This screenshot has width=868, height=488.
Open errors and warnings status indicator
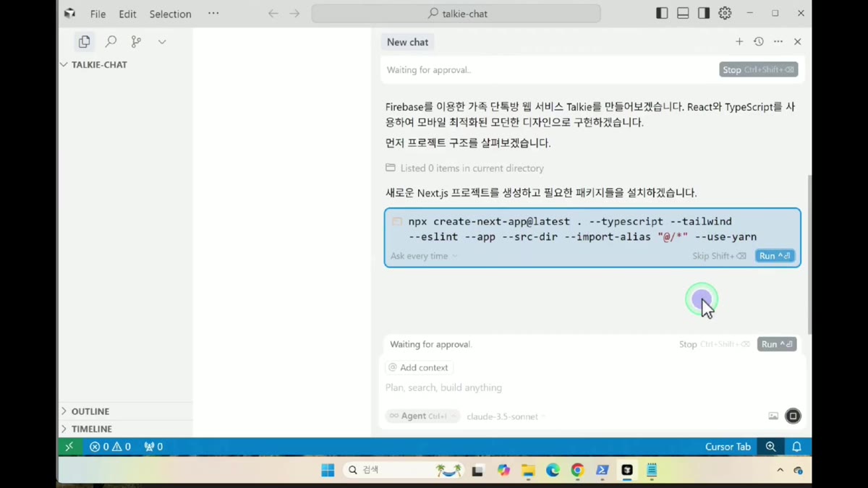(x=110, y=447)
